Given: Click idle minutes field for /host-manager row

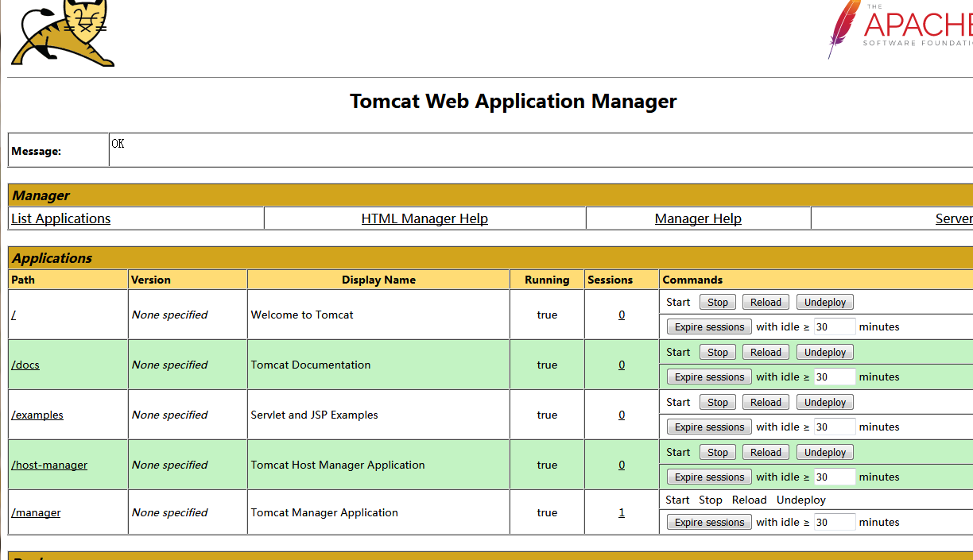Looking at the screenshot, I should point(835,477).
